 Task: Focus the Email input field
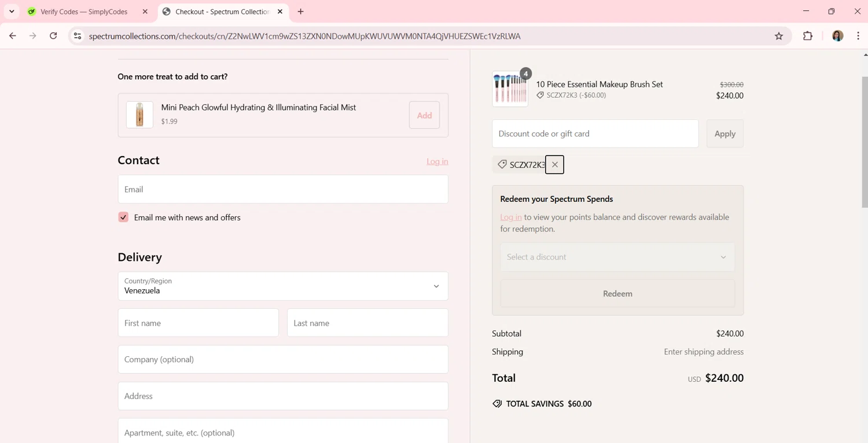[283, 189]
